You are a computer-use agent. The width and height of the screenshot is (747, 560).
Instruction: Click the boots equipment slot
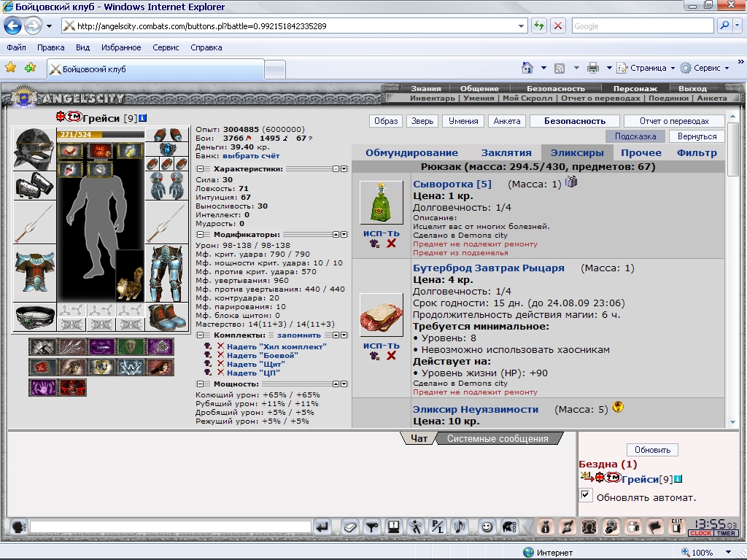pyautogui.click(x=166, y=316)
